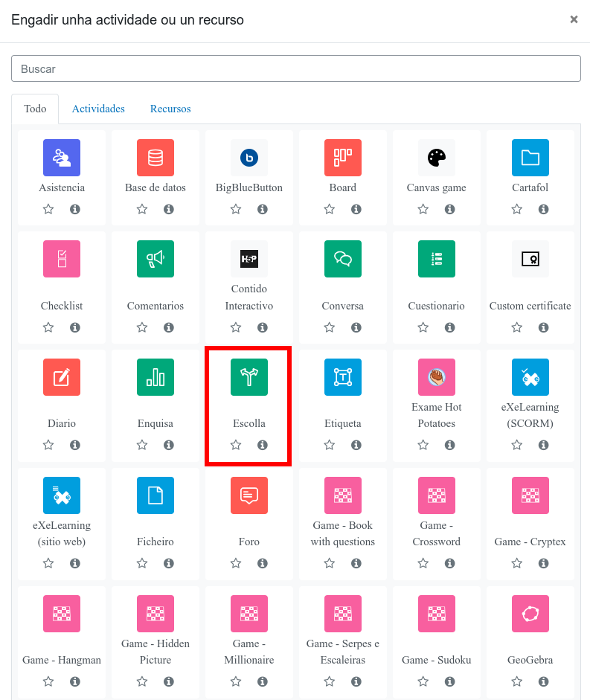Screen dimensions: 590x700
Task: Toggle favourite star for Enquisa
Action: (x=142, y=446)
